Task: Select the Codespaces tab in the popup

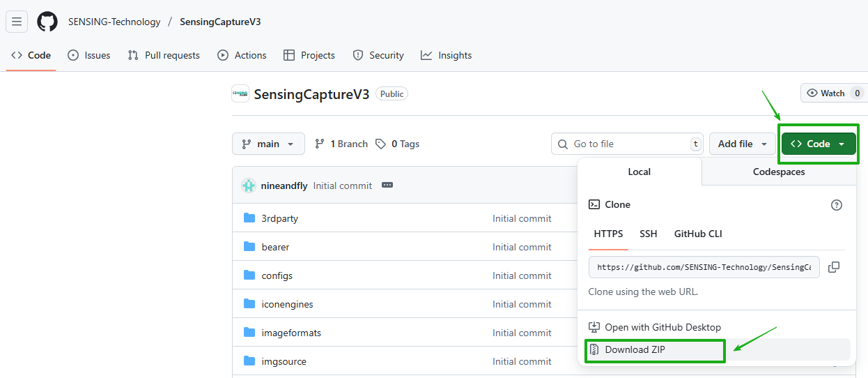Action: pos(779,172)
